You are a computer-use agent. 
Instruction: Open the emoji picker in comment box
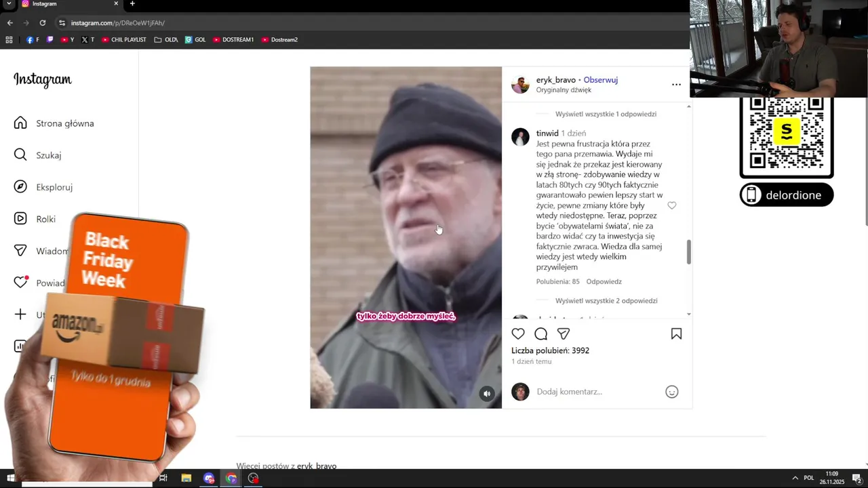pos(672,392)
